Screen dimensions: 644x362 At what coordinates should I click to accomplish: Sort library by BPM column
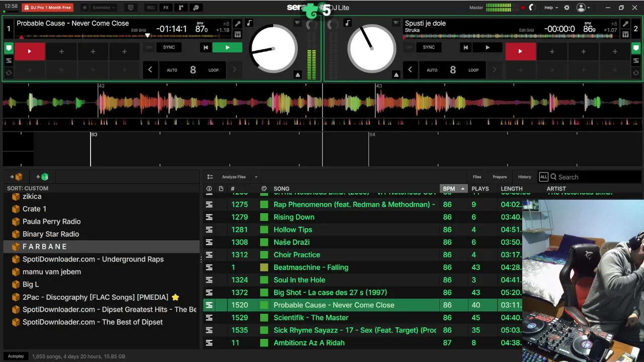(x=454, y=189)
